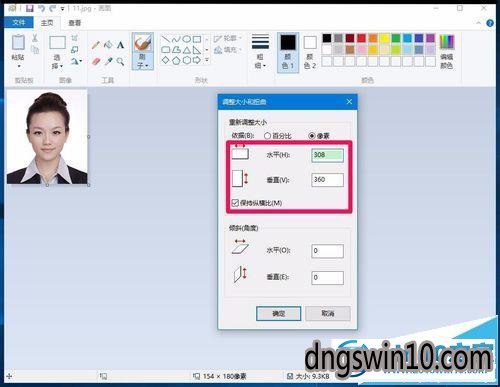Pick the green swatch in color palette
Image resolution: width=500 pixels, height=387 pixels.
tap(396, 38)
